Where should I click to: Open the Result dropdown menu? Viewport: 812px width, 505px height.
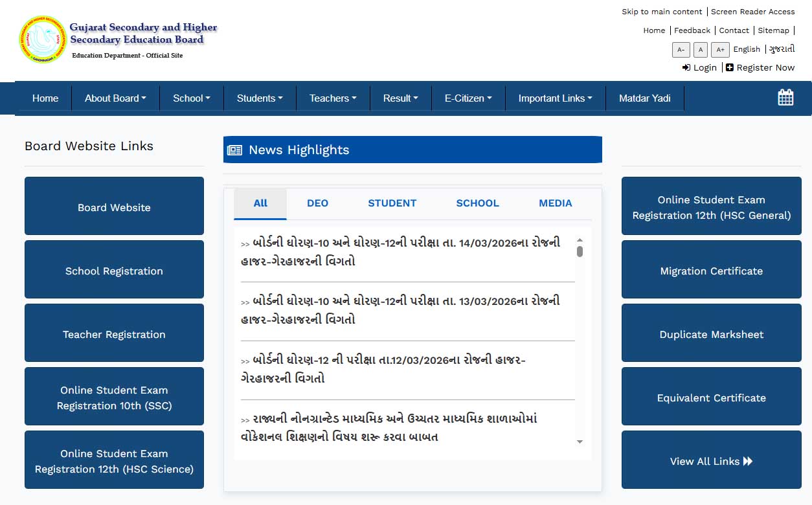[x=400, y=98]
